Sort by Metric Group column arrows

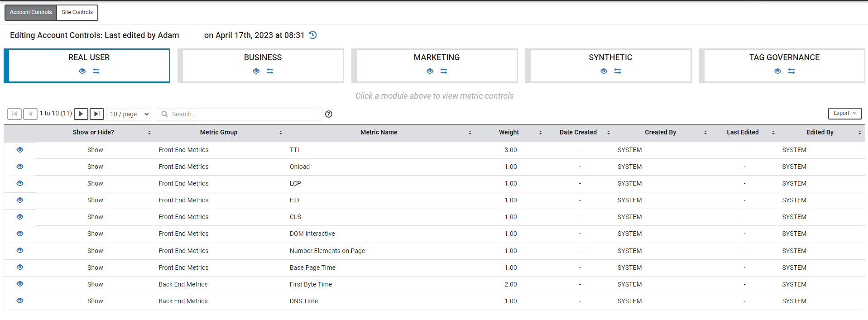click(281, 133)
